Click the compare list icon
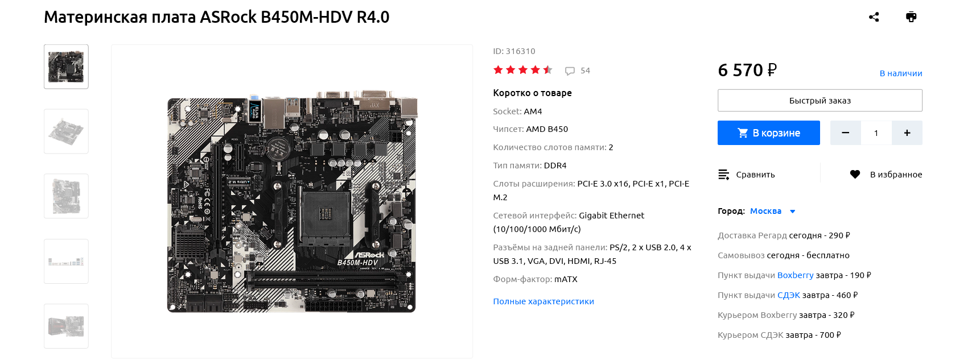This screenshot has width=980, height=364. [x=723, y=175]
